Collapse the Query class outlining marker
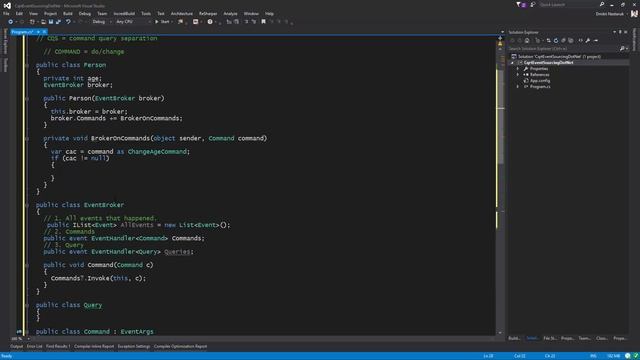640x360 pixels. [x=27, y=305]
